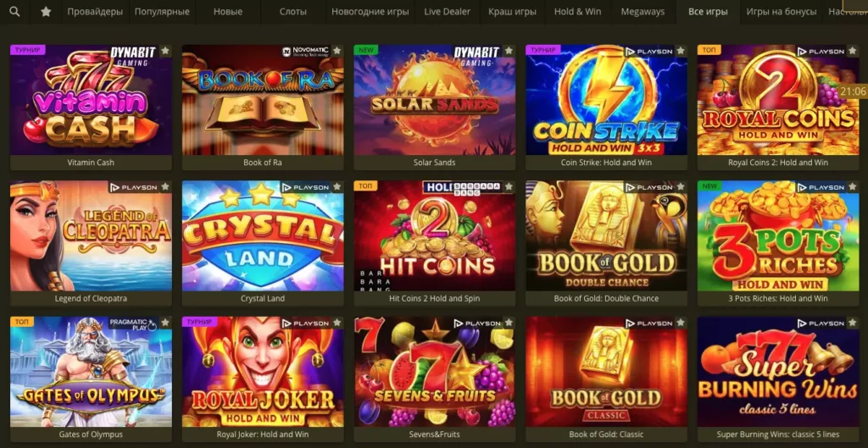Show favorites with the star icon in the navigation bar

[x=46, y=12]
